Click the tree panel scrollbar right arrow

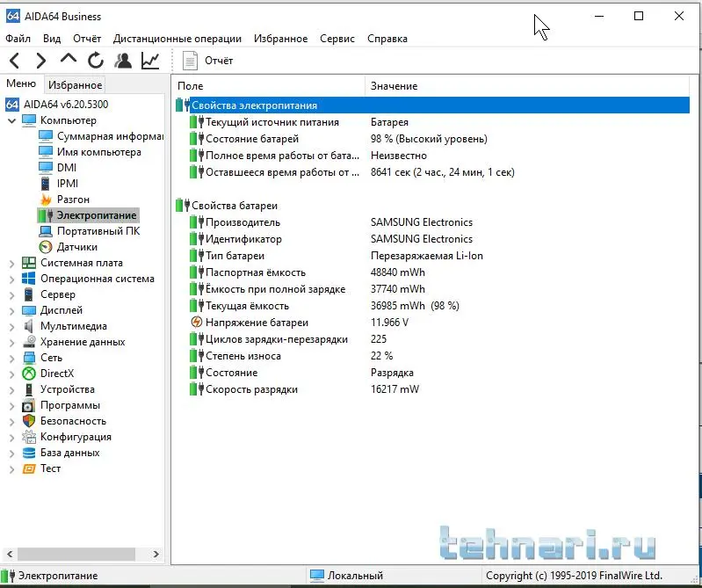(x=156, y=554)
